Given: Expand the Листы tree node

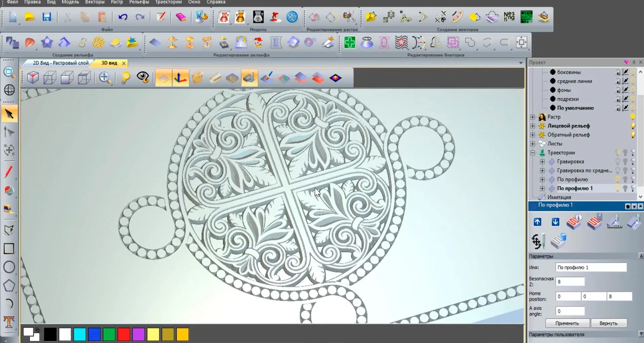Looking at the screenshot, I should tap(533, 144).
